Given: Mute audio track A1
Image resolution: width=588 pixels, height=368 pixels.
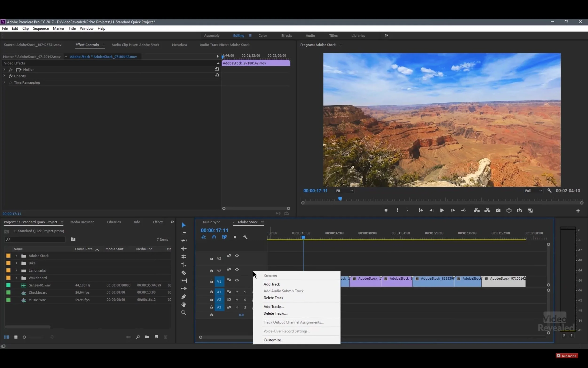Looking at the screenshot, I should tap(237, 292).
